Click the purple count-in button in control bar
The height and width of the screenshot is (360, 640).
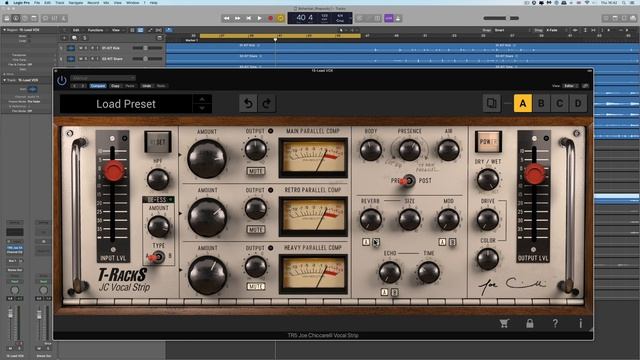click(389, 18)
